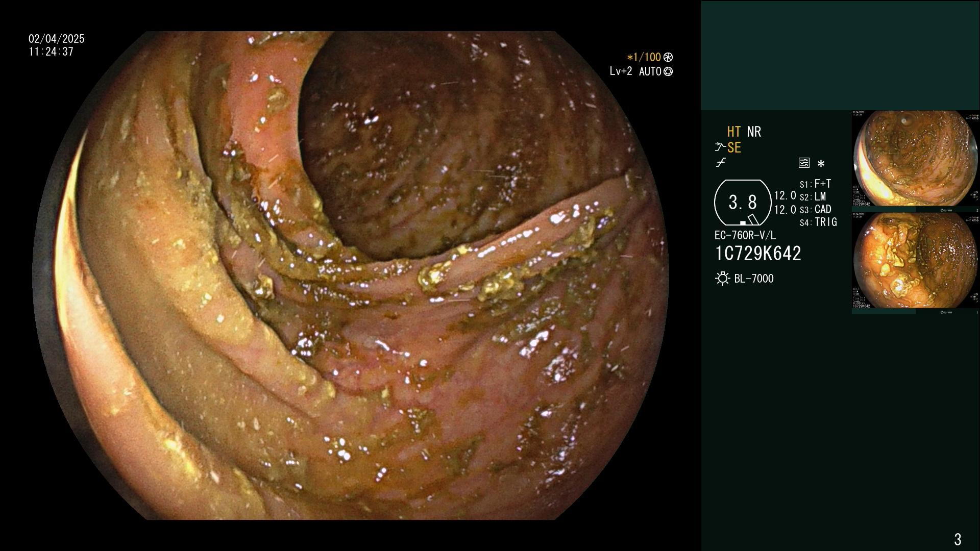Click the asterisk icon next to sliders
The image size is (980, 551).
[821, 164]
